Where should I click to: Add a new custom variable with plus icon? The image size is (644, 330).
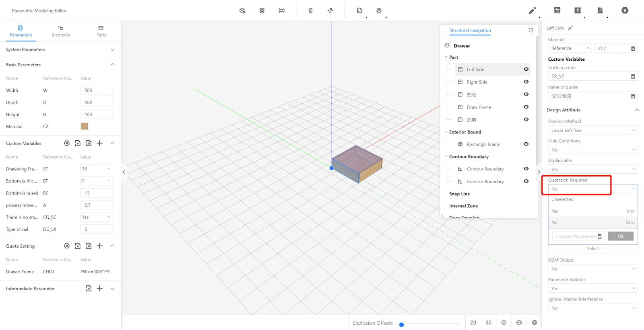(100, 143)
